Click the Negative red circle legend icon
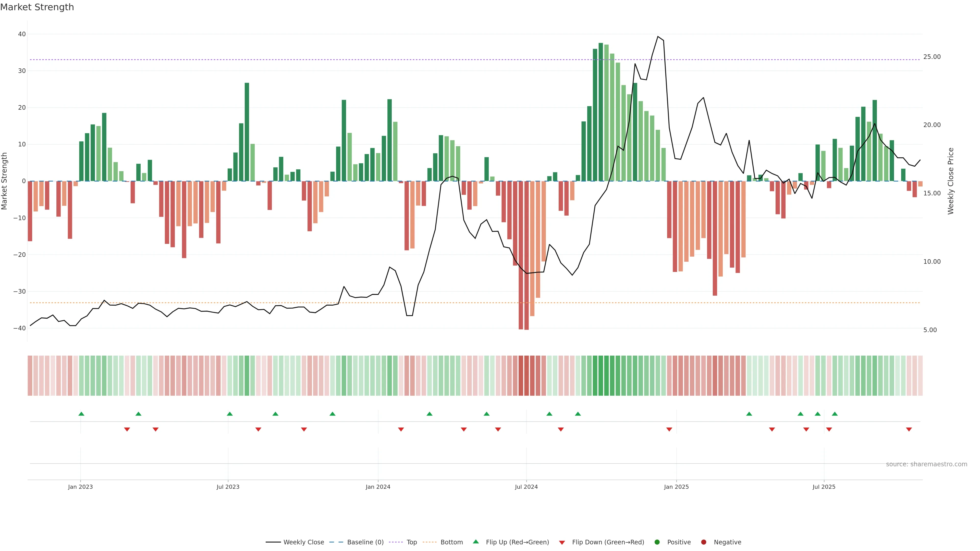Image resolution: width=980 pixels, height=551 pixels. coord(703,542)
